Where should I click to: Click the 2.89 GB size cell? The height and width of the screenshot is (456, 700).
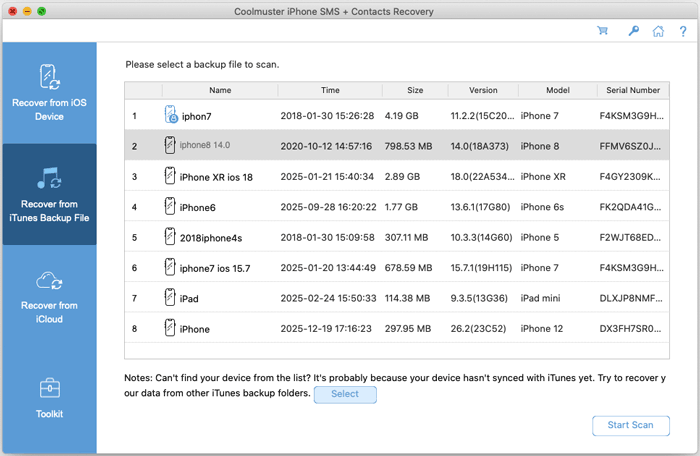(x=402, y=177)
